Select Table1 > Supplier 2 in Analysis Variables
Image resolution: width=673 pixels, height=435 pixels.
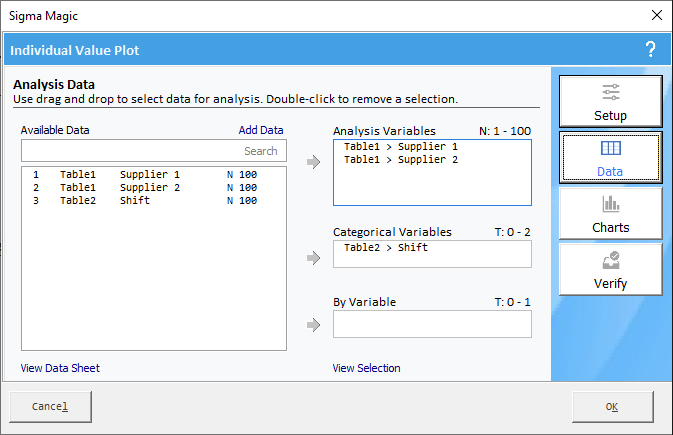point(401,159)
